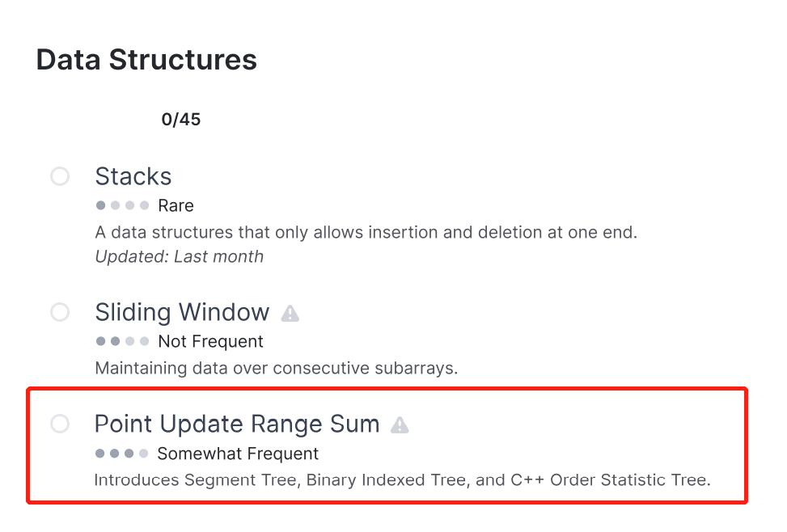Viewport: 787px width, 532px height.
Task: Toggle the Point Update Range Sum completion circle
Action: (x=60, y=424)
